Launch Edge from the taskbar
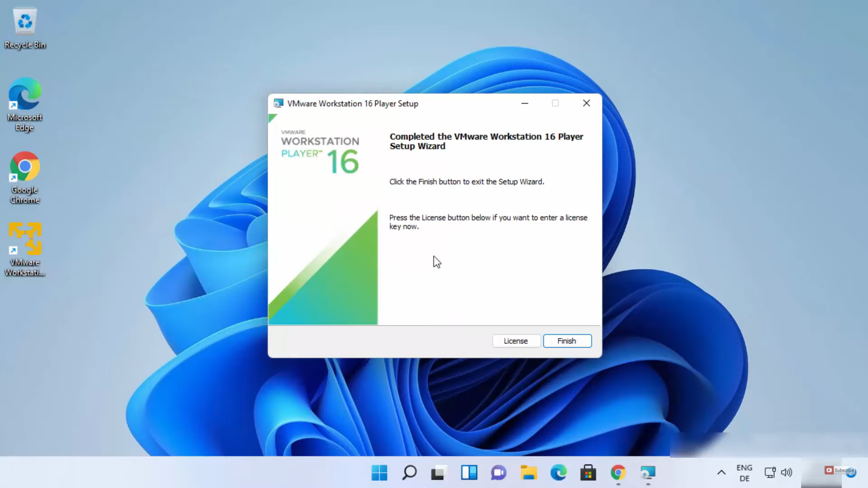This screenshot has width=868, height=488. [558, 473]
